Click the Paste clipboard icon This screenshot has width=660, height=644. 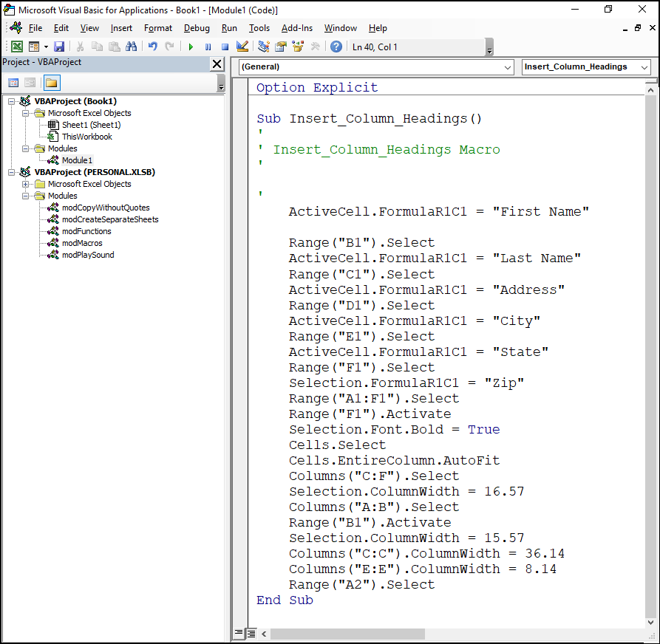click(114, 47)
